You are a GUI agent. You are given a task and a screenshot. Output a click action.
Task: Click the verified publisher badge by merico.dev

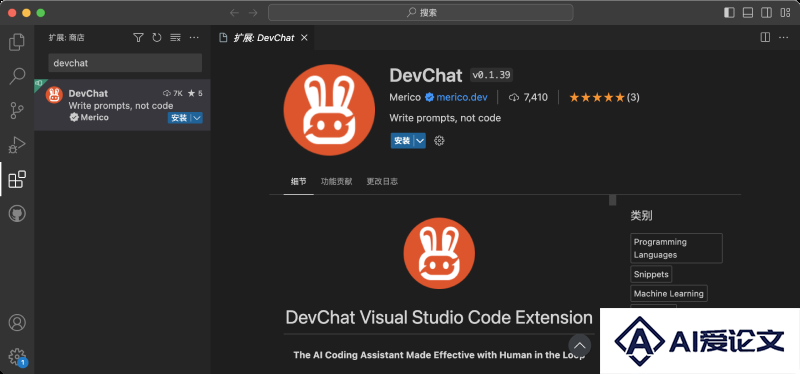coord(430,97)
